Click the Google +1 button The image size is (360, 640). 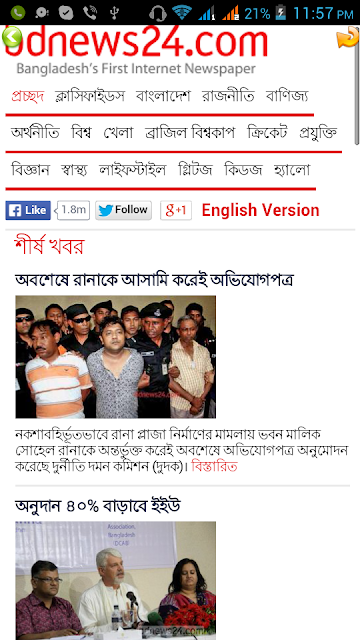click(176, 210)
